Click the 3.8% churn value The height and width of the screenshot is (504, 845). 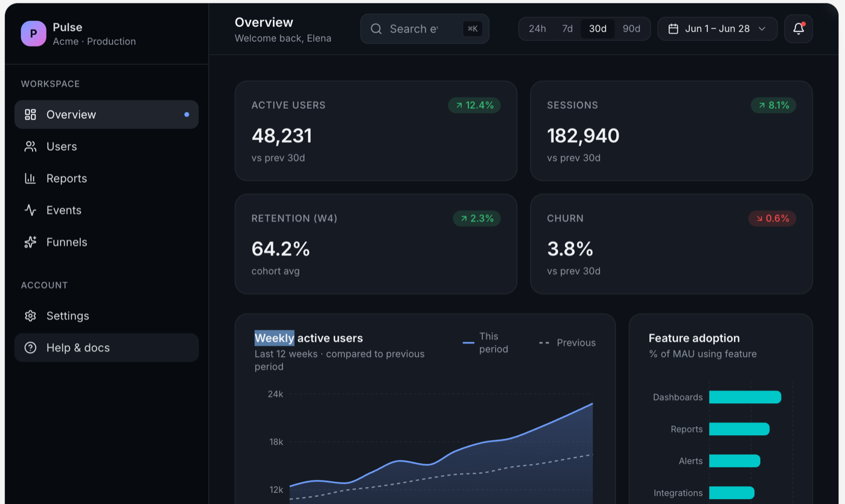570,249
